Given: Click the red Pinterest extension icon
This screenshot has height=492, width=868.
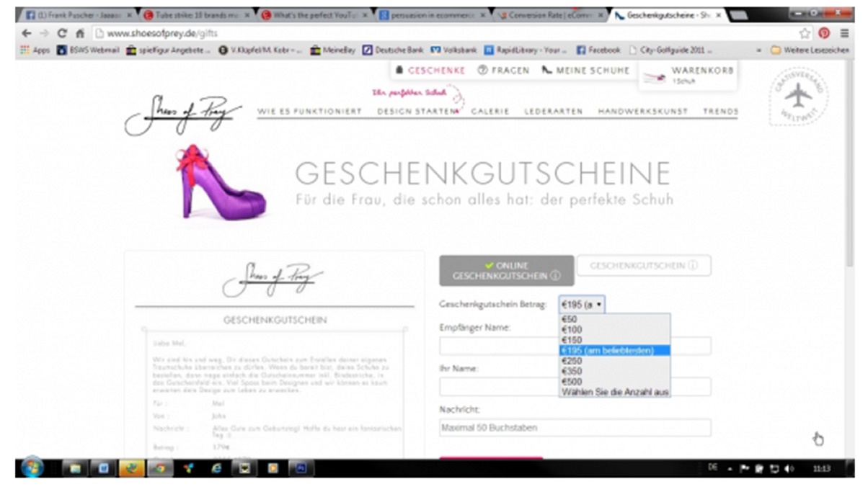Looking at the screenshot, I should tap(824, 33).
